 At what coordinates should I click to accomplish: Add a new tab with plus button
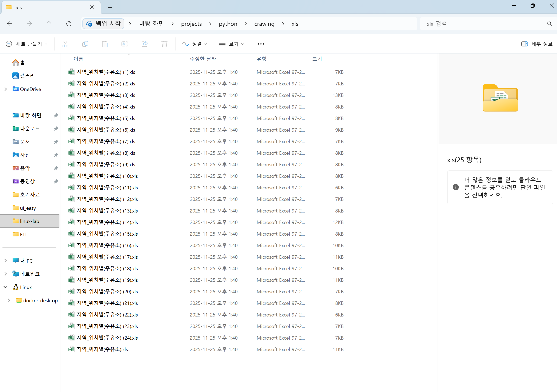110,7
